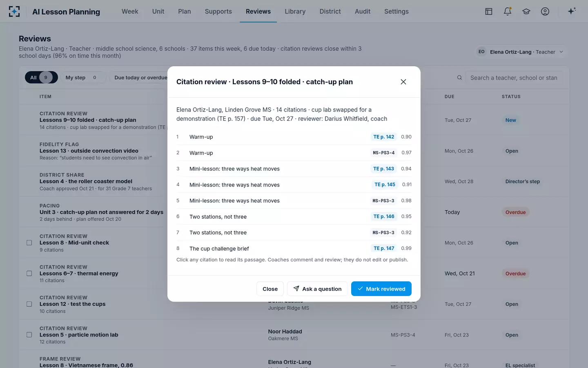Open the layout panel icon in header

click(489, 11)
